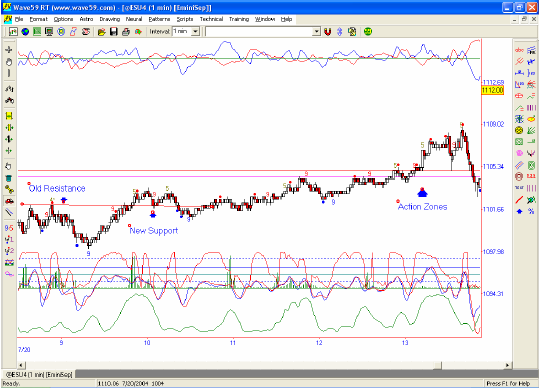The height and width of the screenshot is (388, 539).
Task: Select the hand pan tool in left sidebar
Action: 9,62
